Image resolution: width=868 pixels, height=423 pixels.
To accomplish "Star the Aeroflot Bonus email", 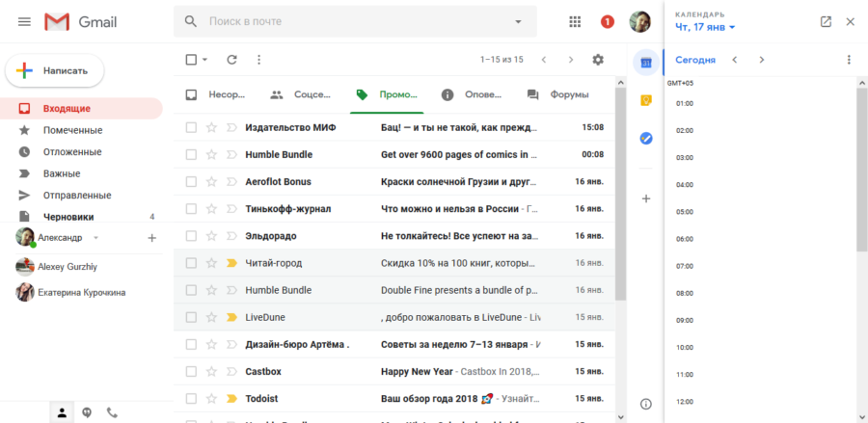I will click(211, 182).
